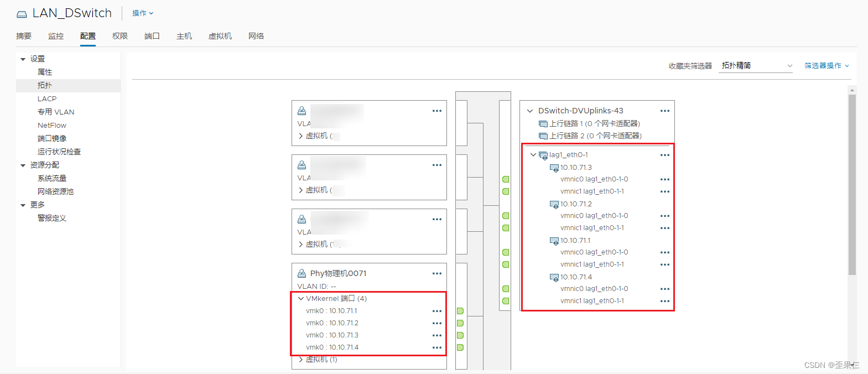Open NetFlow settings

tap(52, 125)
